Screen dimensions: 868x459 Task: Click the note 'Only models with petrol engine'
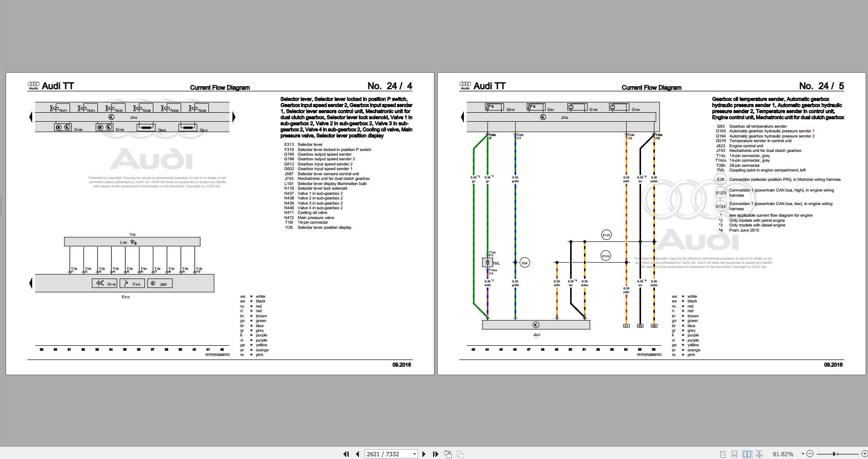tap(757, 220)
